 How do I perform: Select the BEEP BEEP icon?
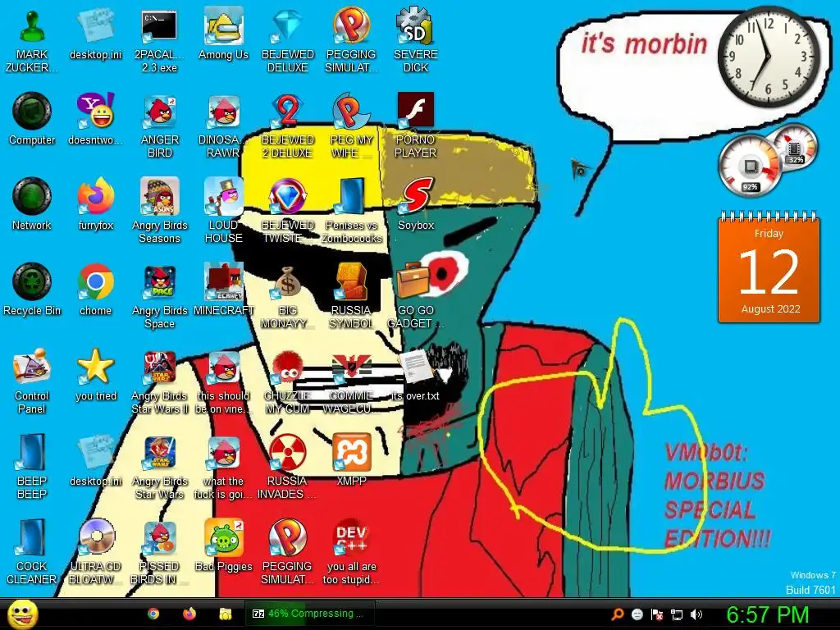point(32,467)
